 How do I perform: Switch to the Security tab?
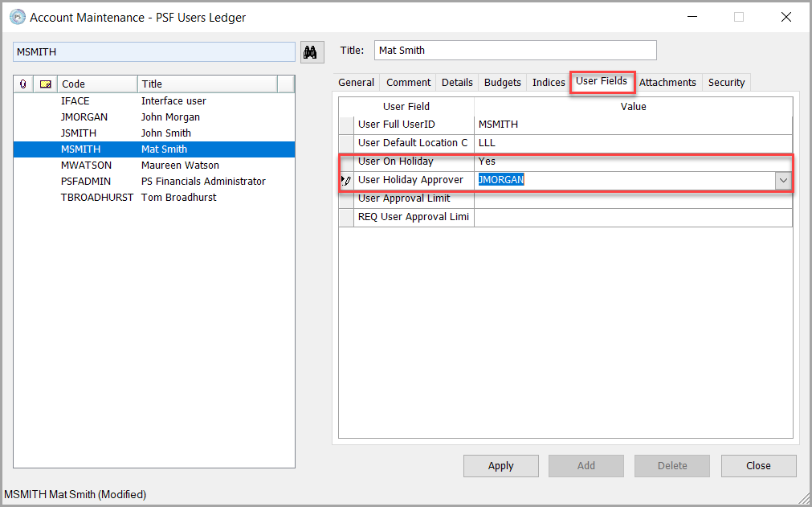(x=726, y=82)
